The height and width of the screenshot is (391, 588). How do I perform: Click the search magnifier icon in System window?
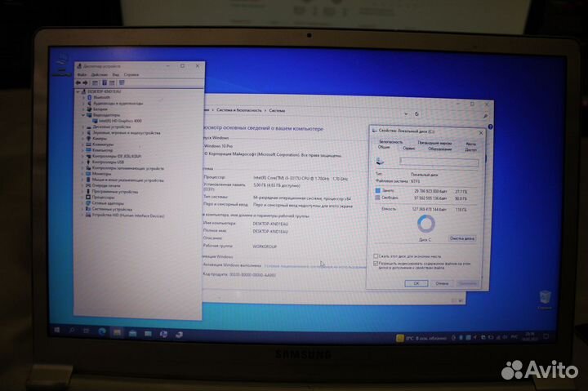pyautogui.click(x=485, y=117)
